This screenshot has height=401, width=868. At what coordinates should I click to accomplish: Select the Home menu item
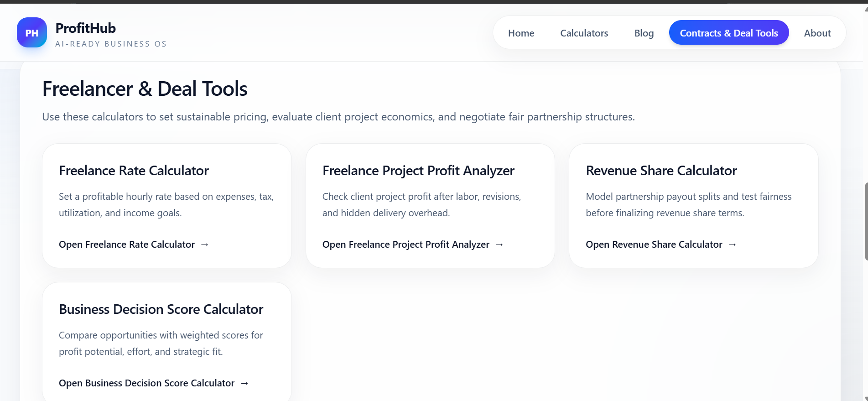coord(521,33)
